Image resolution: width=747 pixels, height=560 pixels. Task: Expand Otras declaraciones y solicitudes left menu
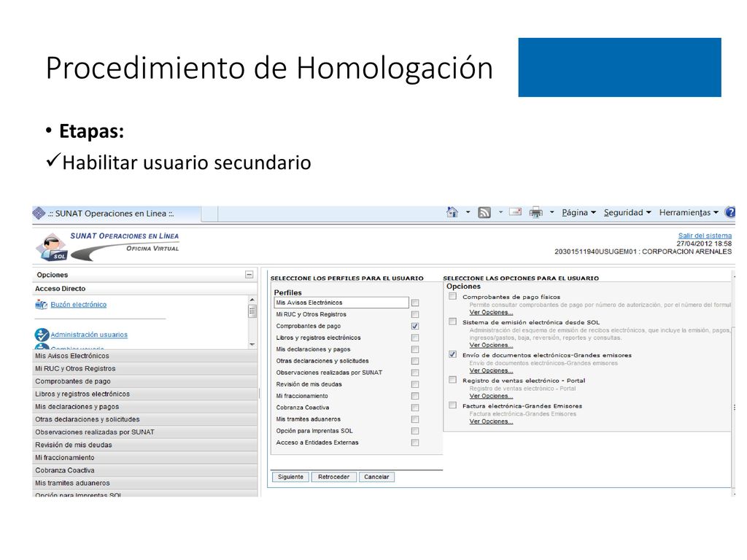[145, 419]
